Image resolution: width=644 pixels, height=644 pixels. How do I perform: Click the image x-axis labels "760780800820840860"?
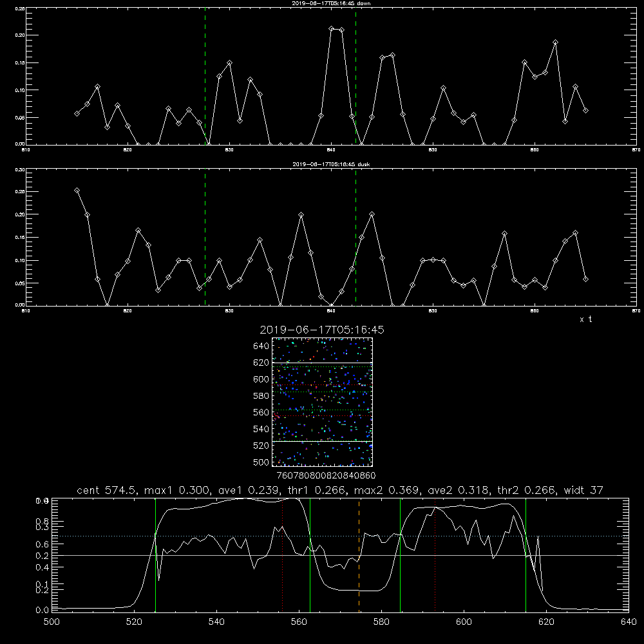tap(326, 476)
